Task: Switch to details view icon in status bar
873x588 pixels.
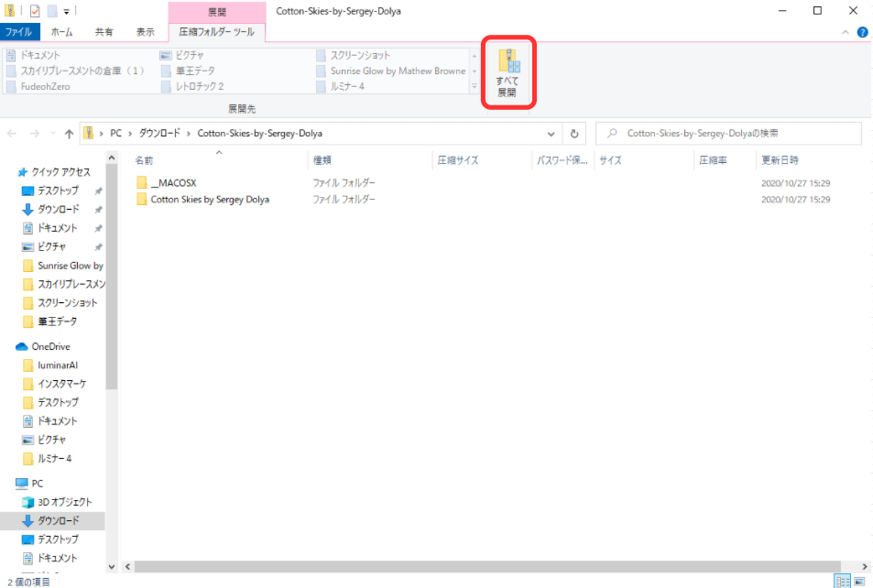Action: [843, 582]
